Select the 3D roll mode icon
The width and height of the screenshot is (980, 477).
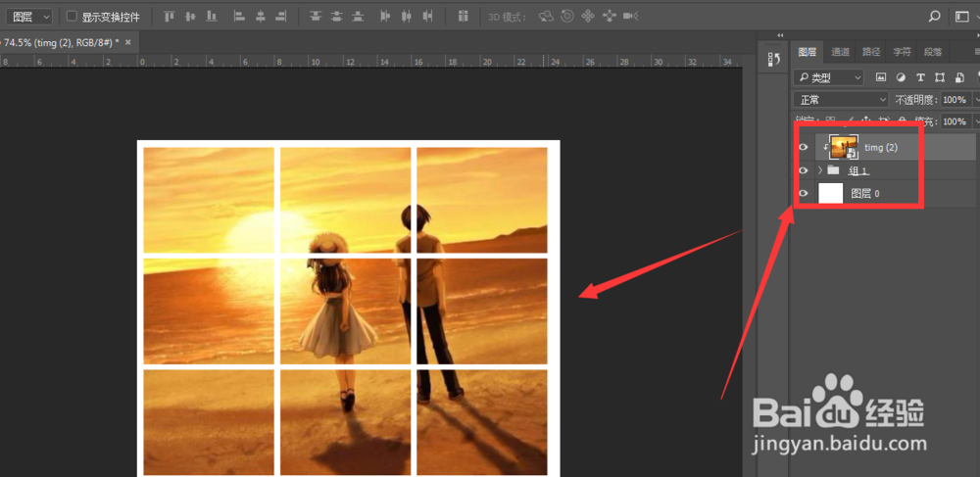click(567, 17)
